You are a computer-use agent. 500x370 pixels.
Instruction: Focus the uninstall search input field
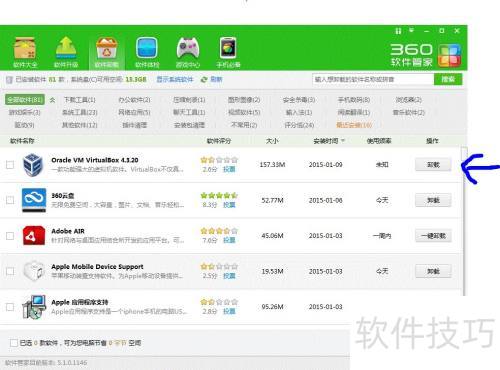(x=373, y=79)
